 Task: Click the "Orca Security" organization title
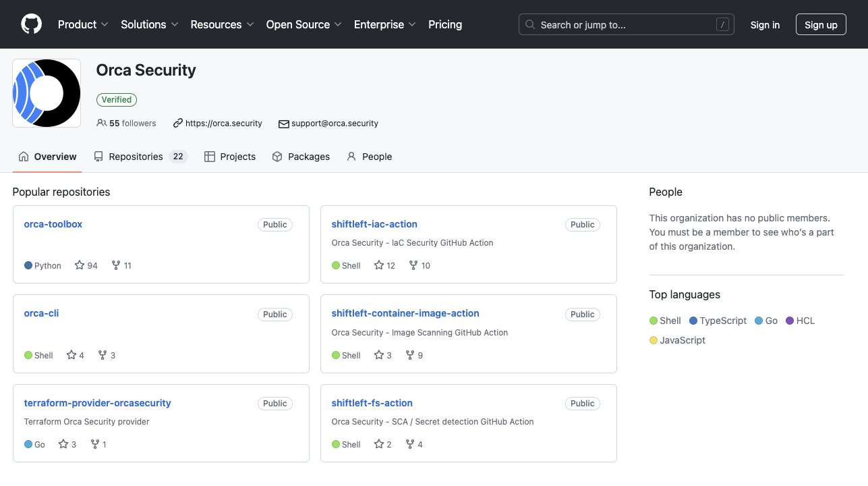[x=146, y=70]
